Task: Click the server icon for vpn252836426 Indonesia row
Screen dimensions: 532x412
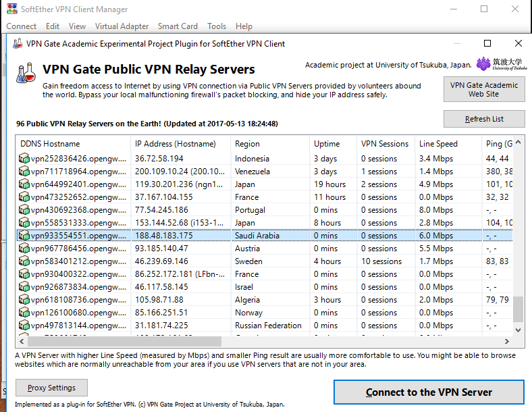Action: click(24, 159)
